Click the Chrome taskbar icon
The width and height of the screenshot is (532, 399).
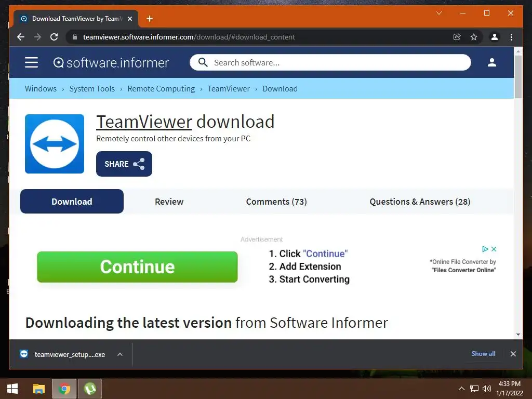coord(64,389)
